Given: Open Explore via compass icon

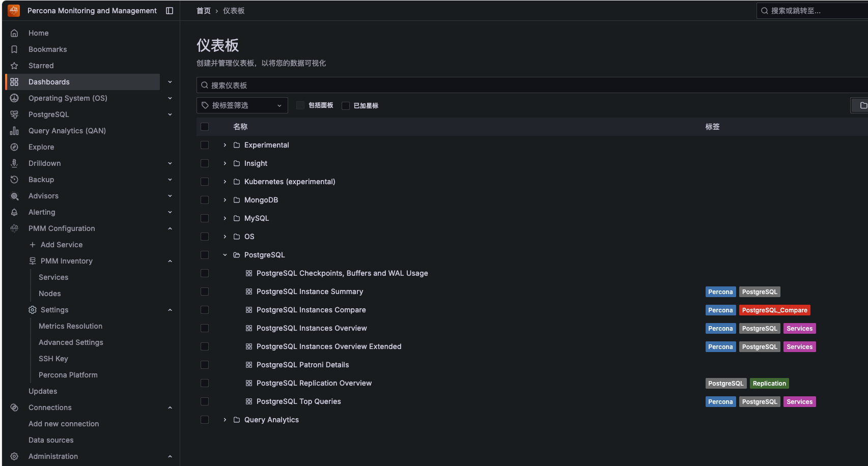Looking at the screenshot, I should point(14,147).
